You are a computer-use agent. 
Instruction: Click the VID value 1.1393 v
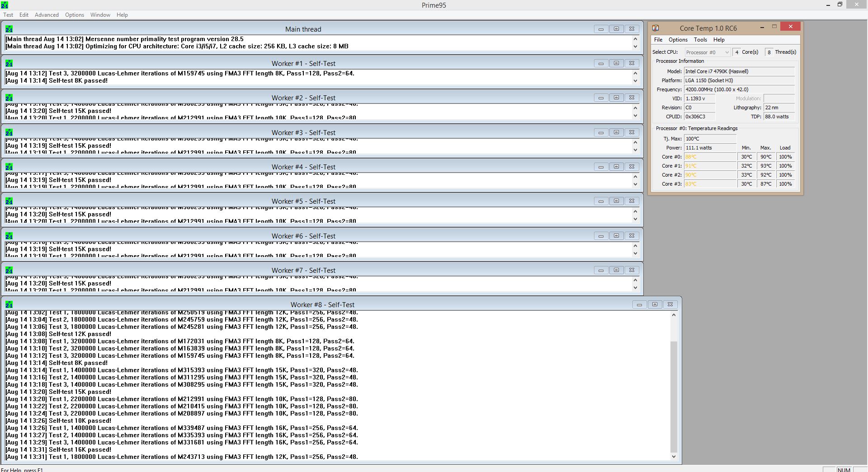pos(699,98)
